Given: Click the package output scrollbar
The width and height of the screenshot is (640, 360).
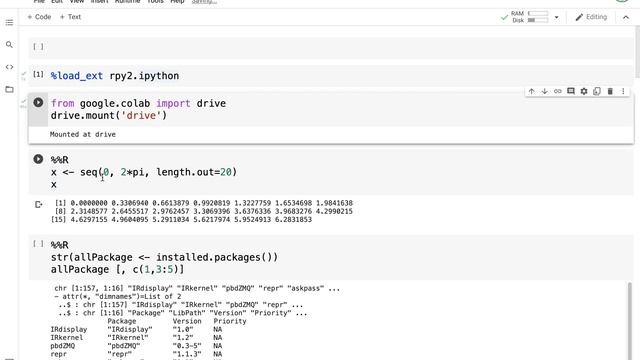Looking at the screenshot, I should (629, 320).
